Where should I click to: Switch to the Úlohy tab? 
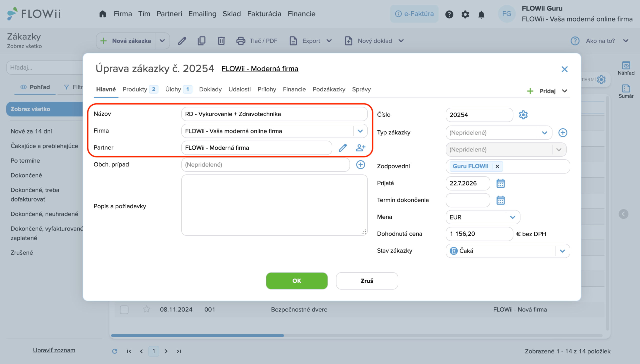[x=178, y=89]
